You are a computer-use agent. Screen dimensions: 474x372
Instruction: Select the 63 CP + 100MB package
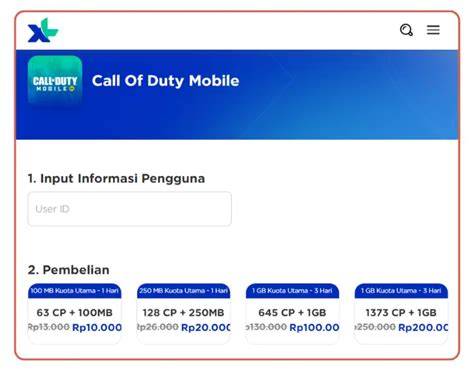[75, 314]
